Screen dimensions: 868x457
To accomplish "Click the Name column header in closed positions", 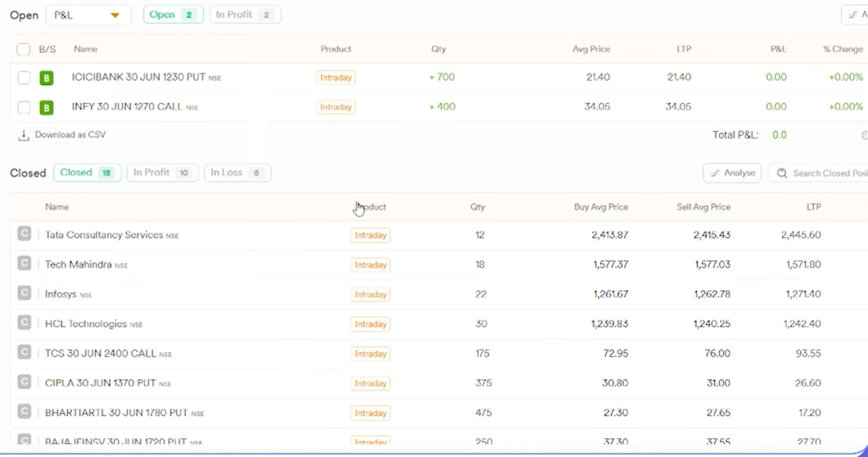I will (57, 207).
